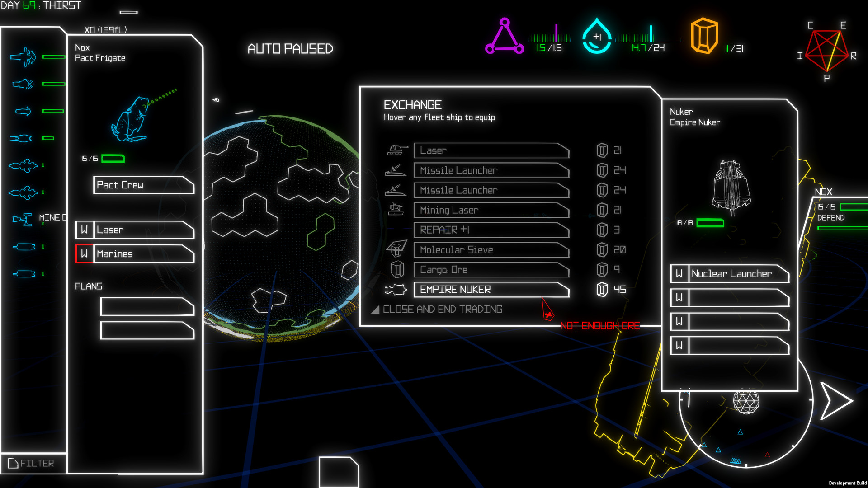Click the orange ore cube icon
Image resolution: width=868 pixels, height=488 pixels.
pyautogui.click(x=704, y=36)
